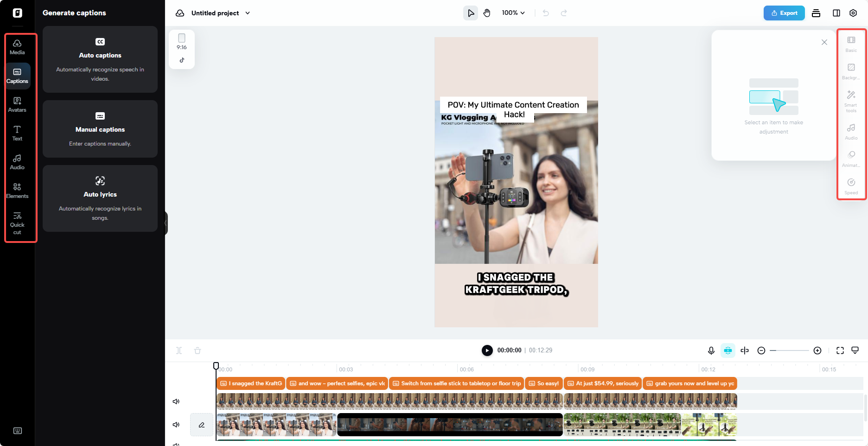Screen dimensions: 868x446
Task: Toggle timeline snapping magnet
Action: point(728,350)
